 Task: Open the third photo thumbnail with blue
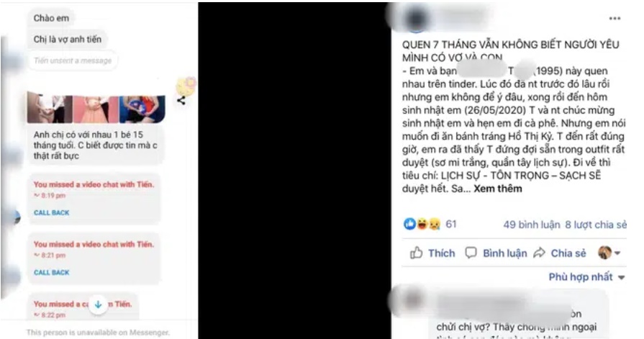142,109
